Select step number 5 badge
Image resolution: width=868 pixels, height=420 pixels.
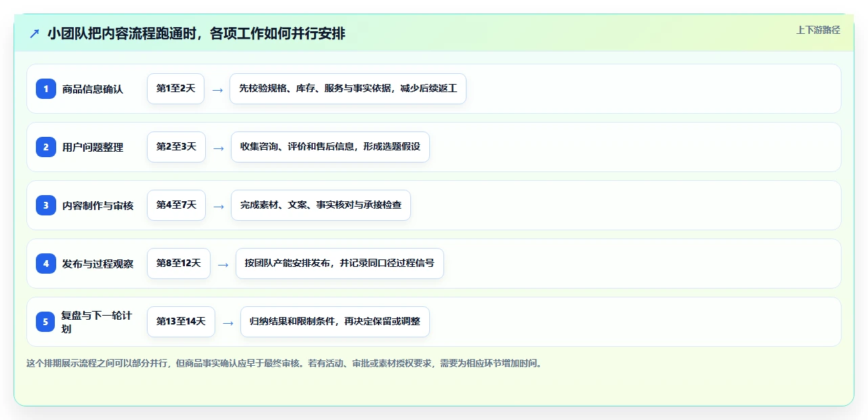46,322
